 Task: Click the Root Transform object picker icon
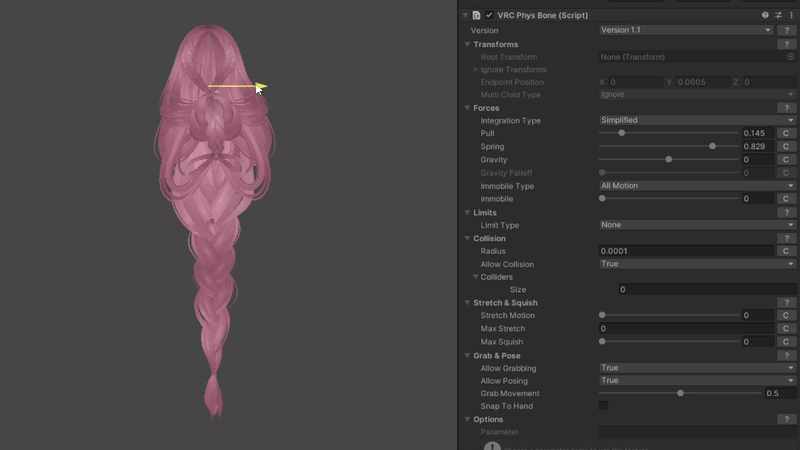pos(790,57)
